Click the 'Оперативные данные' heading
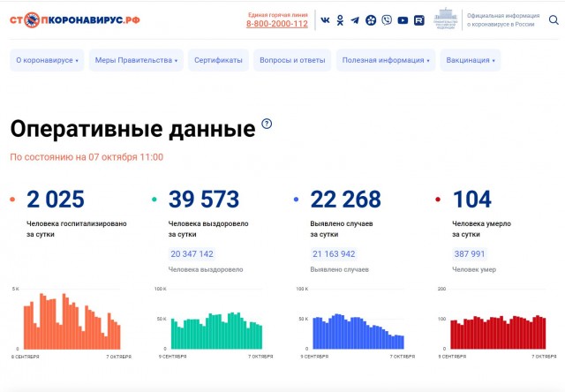 pyautogui.click(x=132, y=129)
